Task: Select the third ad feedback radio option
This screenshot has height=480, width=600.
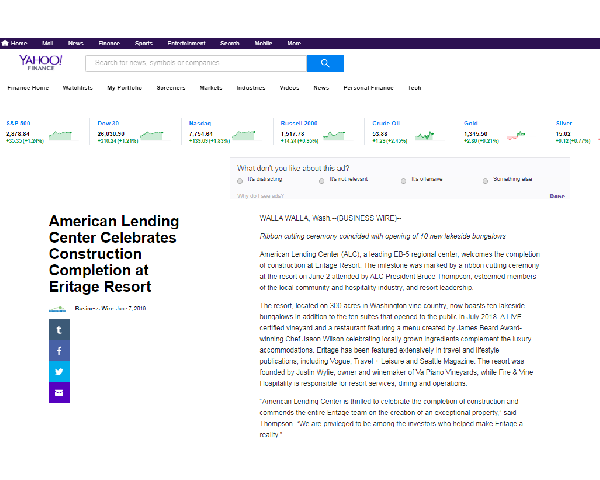Action: point(403,181)
